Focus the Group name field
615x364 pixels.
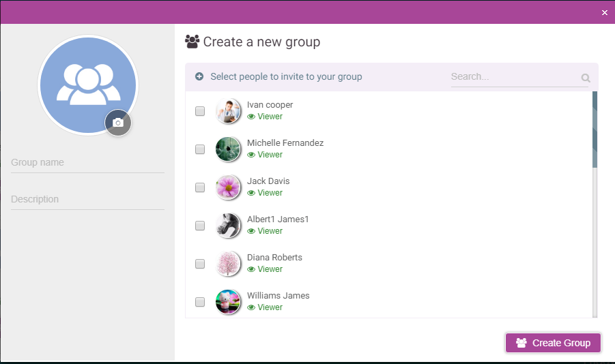click(87, 163)
